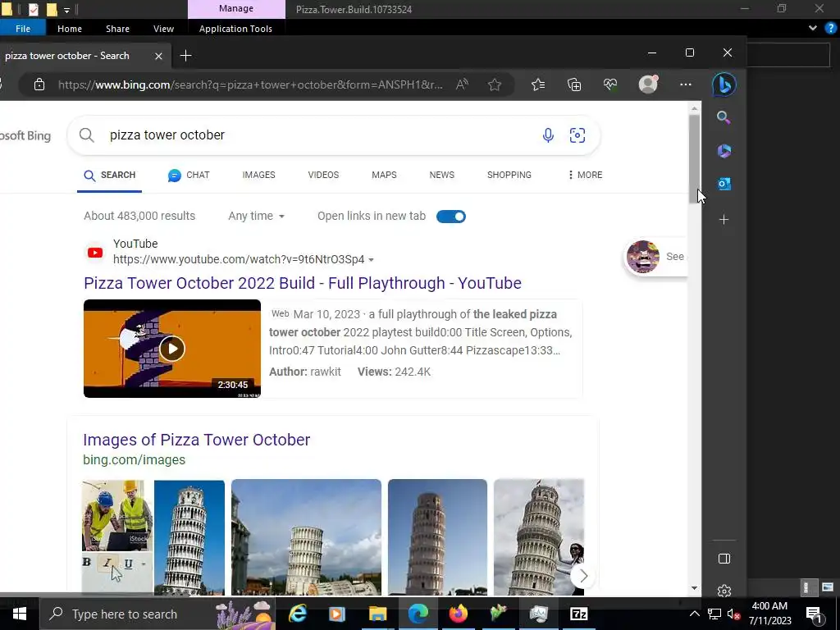
Task: Close the pizza tower october tab
Action: coord(158,56)
